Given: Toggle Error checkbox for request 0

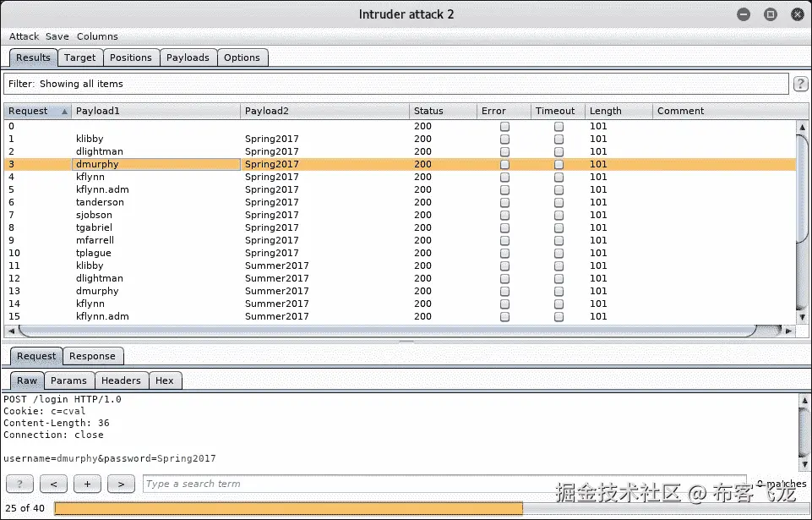Looking at the screenshot, I should 505,127.
